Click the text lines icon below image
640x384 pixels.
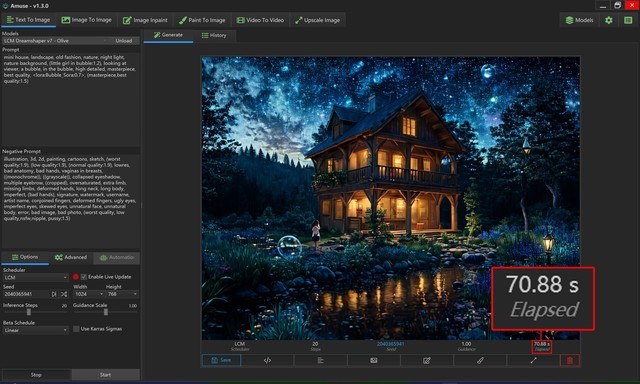pos(320,360)
